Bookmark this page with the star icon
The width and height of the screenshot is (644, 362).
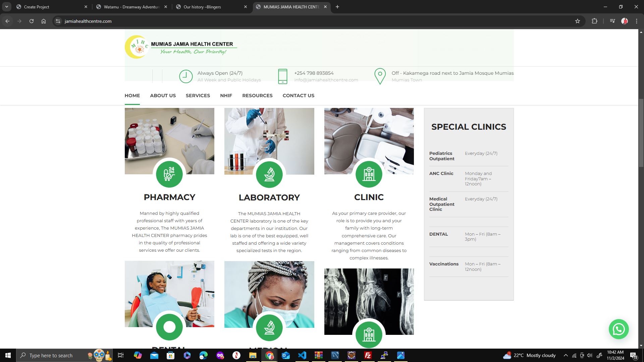pyautogui.click(x=578, y=21)
